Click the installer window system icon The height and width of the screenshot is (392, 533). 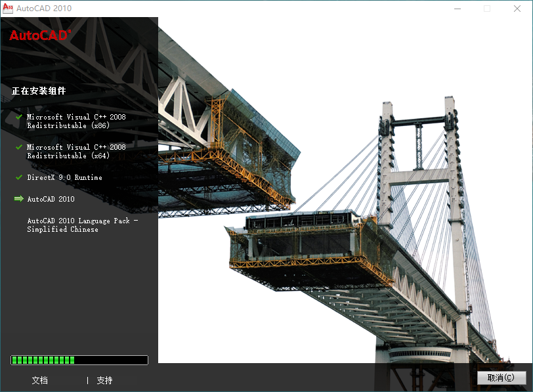click(x=9, y=9)
